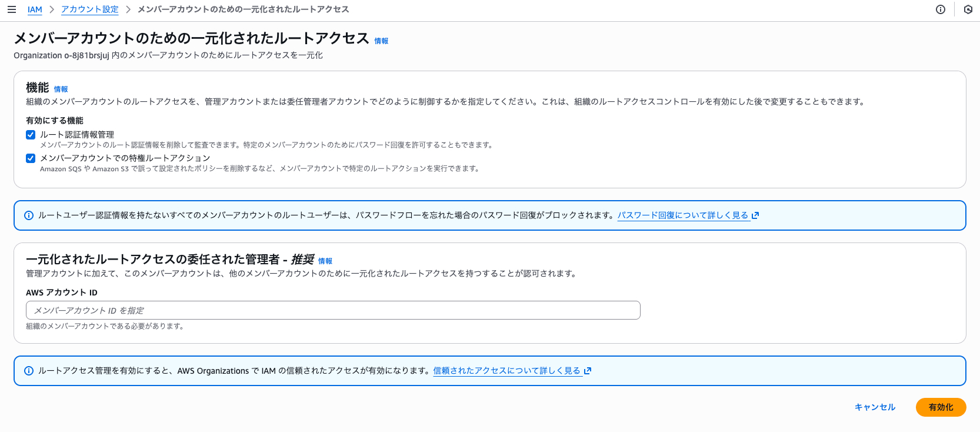Screen dimensions: 980x432
Task: Open 情報 link next to page title
Action: 381,41
